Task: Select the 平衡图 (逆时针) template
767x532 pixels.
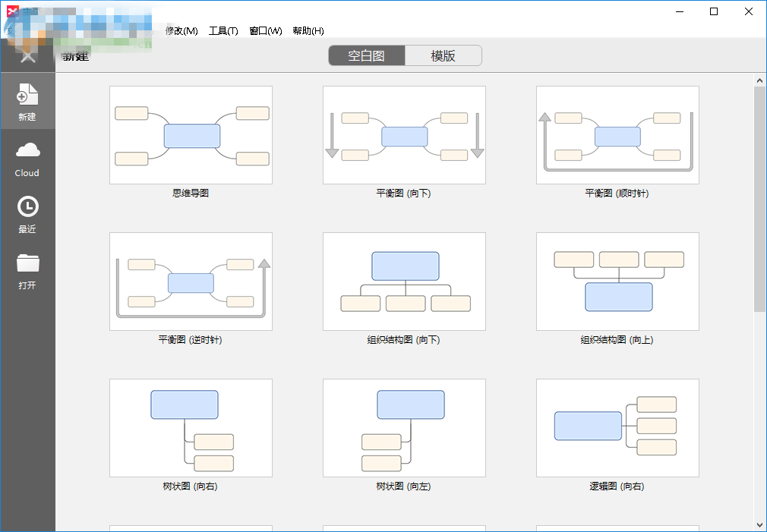Action: [191, 281]
